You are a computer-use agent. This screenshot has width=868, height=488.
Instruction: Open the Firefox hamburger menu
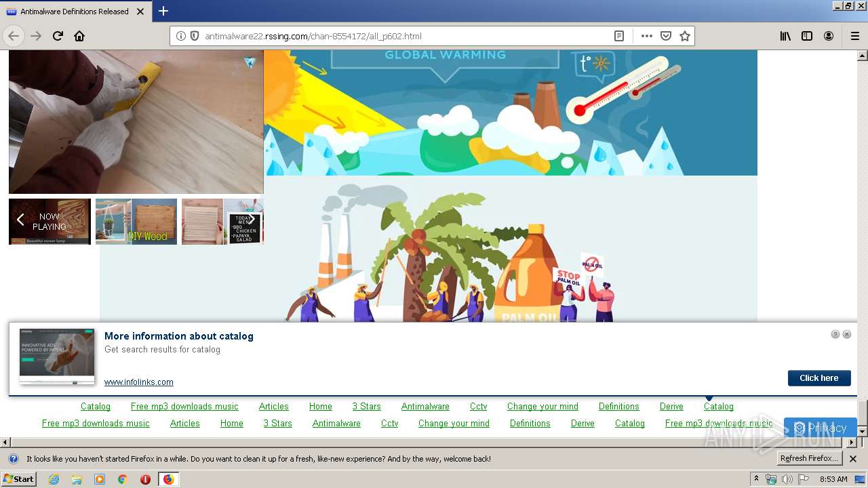pyautogui.click(x=855, y=36)
